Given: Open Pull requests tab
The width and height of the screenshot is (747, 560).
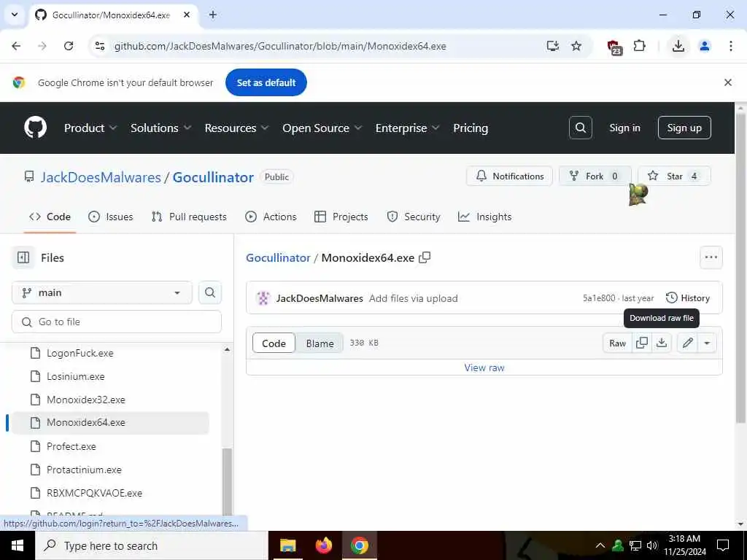Looking at the screenshot, I should click(x=189, y=217).
